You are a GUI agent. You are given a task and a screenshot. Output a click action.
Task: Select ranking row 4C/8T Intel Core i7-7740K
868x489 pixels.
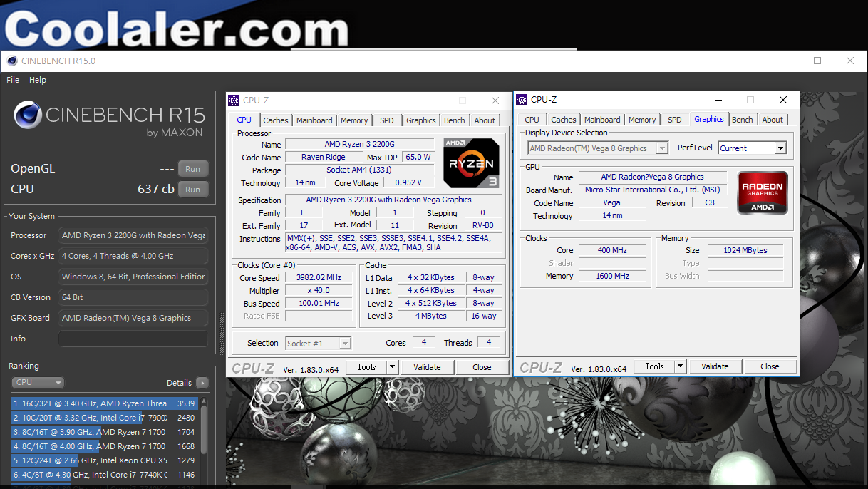click(x=105, y=475)
